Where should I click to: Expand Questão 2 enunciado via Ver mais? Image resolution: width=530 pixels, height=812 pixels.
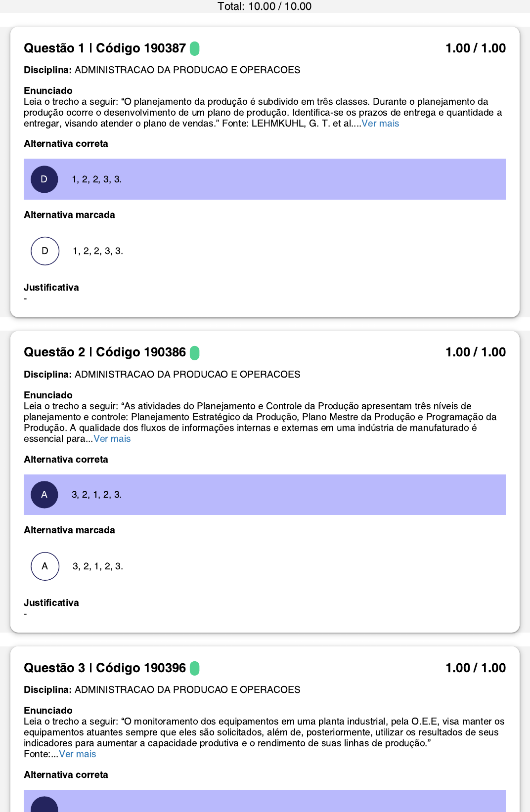112,439
